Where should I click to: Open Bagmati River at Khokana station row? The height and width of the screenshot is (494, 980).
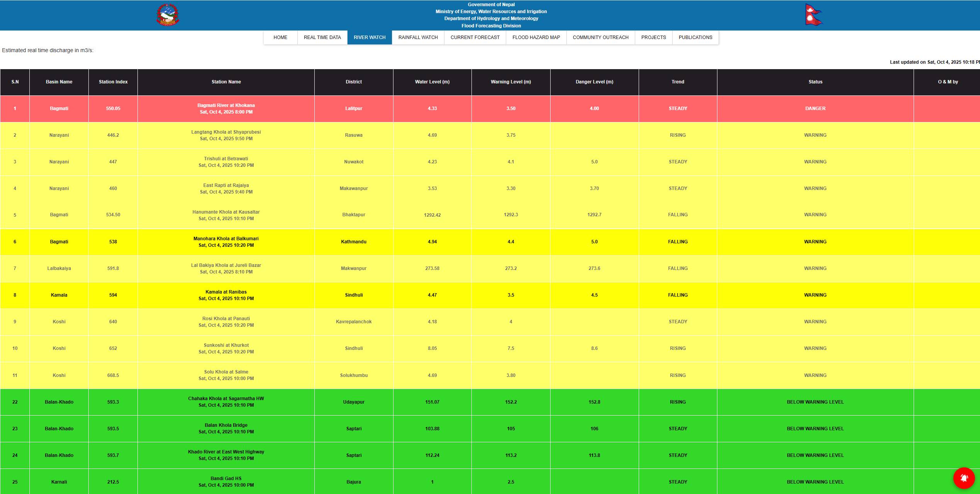click(226, 105)
